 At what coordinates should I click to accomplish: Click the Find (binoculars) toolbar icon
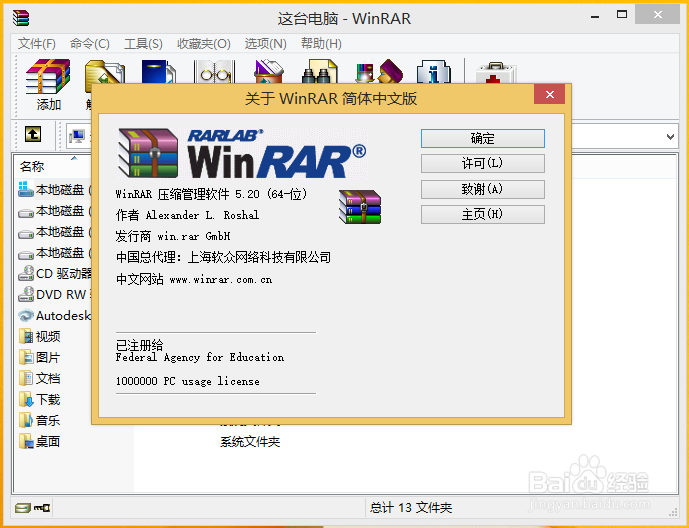(x=319, y=72)
